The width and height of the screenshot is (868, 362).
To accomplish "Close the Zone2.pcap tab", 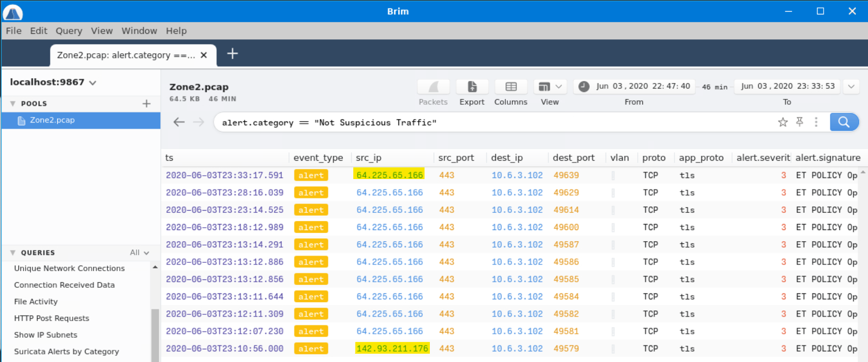I will coord(204,55).
